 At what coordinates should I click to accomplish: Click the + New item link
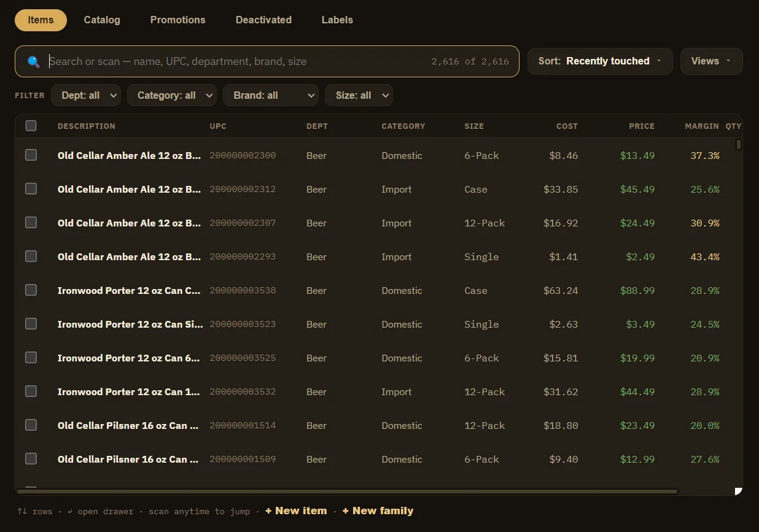coord(296,511)
